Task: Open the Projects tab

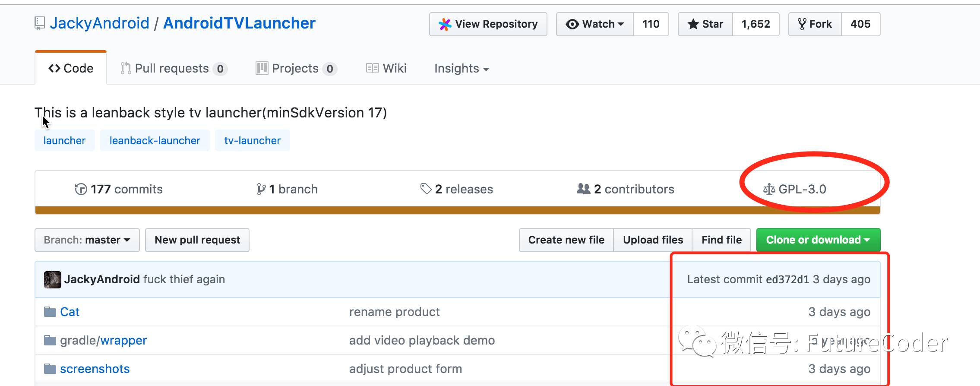Action: 297,68
